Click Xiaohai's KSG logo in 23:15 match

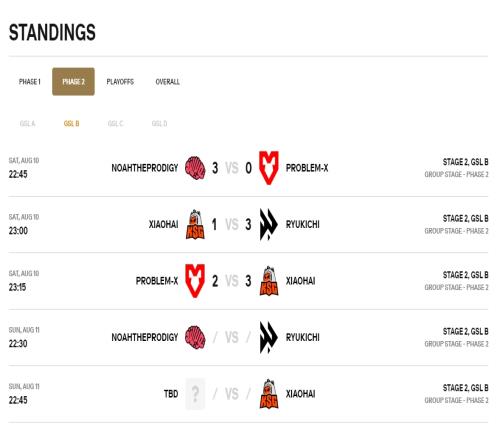pos(269,281)
